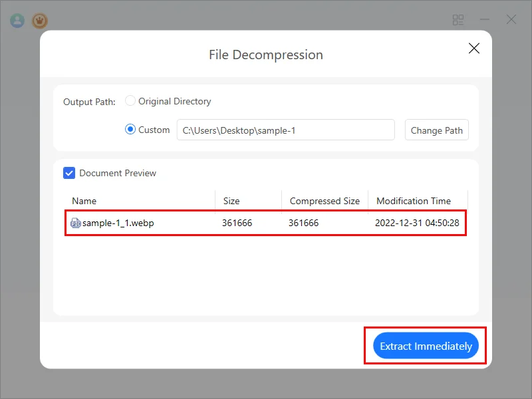
Task: Close the File Decompression dialog
Action: click(474, 49)
